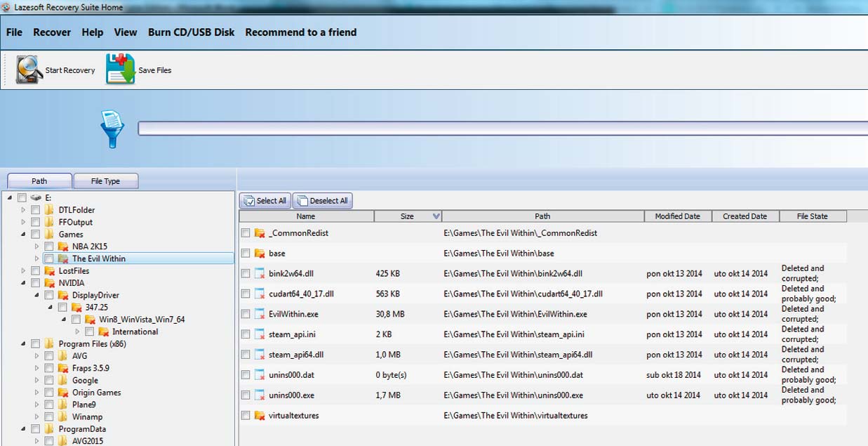The height and width of the screenshot is (446, 868).
Task: Click the DisplayDriver folder icon
Action: (62, 296)
